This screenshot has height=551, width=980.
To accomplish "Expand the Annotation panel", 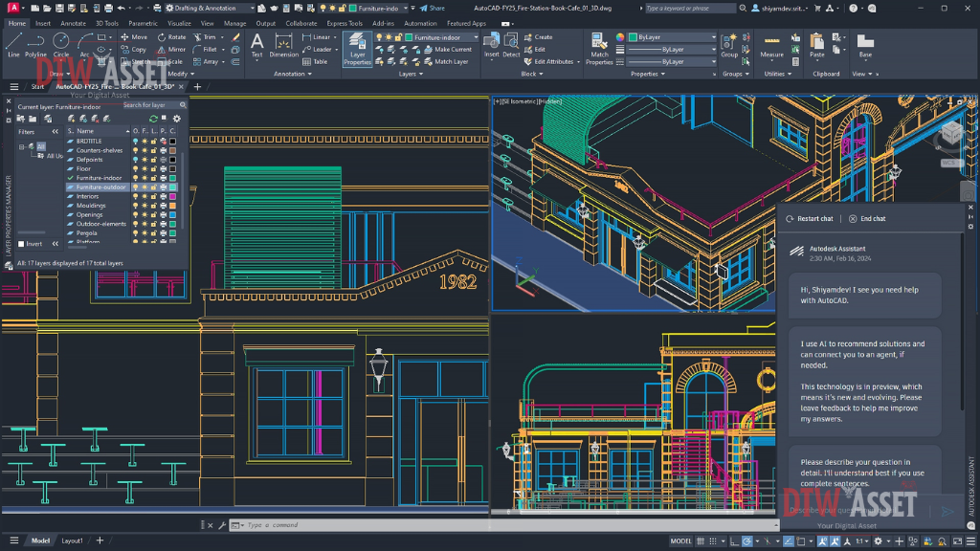I will pyautogui.click(x=293, y=74).
